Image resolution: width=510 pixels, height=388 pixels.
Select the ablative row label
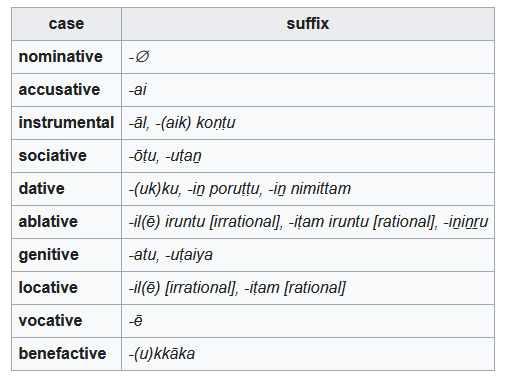click(48, 222)
